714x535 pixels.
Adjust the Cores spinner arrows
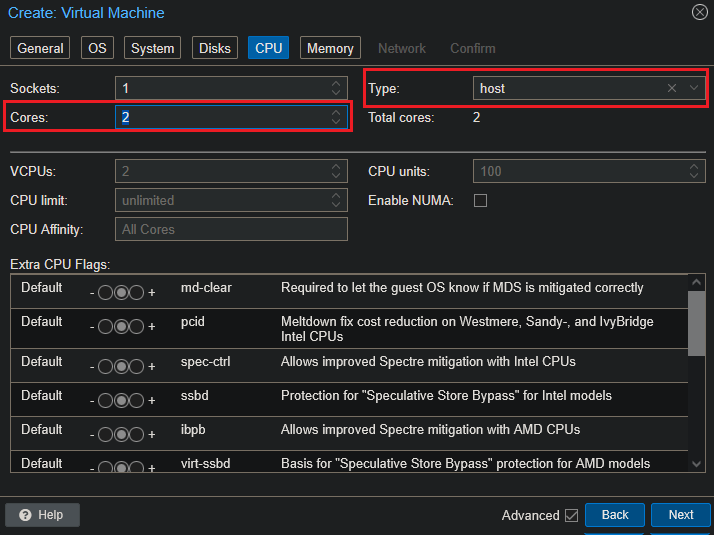[336, 118]
